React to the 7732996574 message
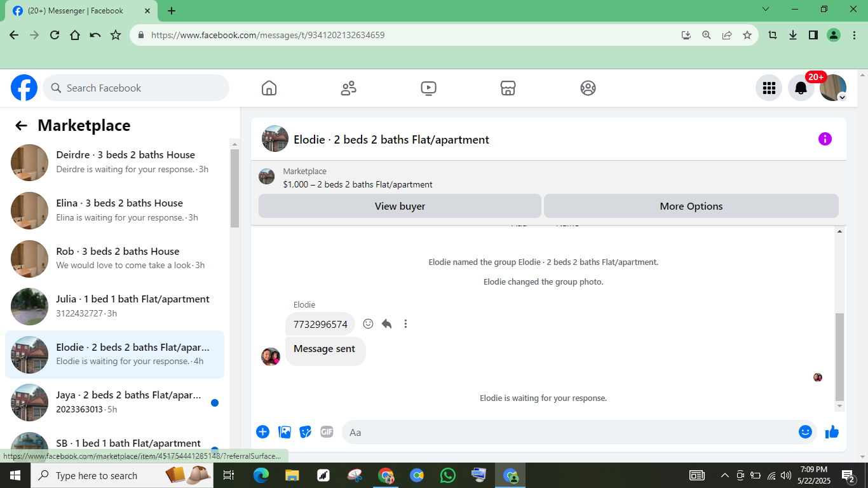This screenshot has width=868, height=488. pos(368,324)
